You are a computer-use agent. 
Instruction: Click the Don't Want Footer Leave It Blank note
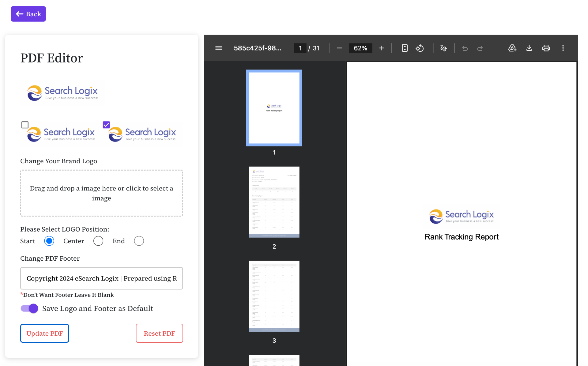click(x=67, y=295)
